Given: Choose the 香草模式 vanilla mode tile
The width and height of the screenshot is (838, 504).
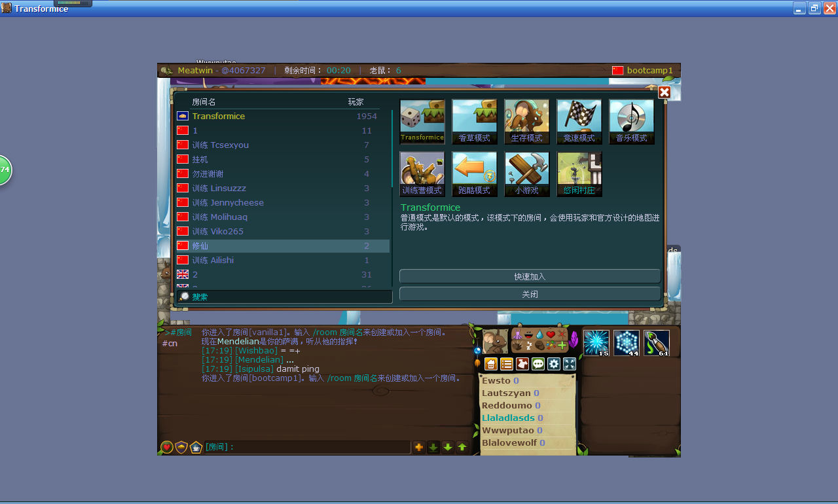Looking at the screenshot, I should 475,121.
